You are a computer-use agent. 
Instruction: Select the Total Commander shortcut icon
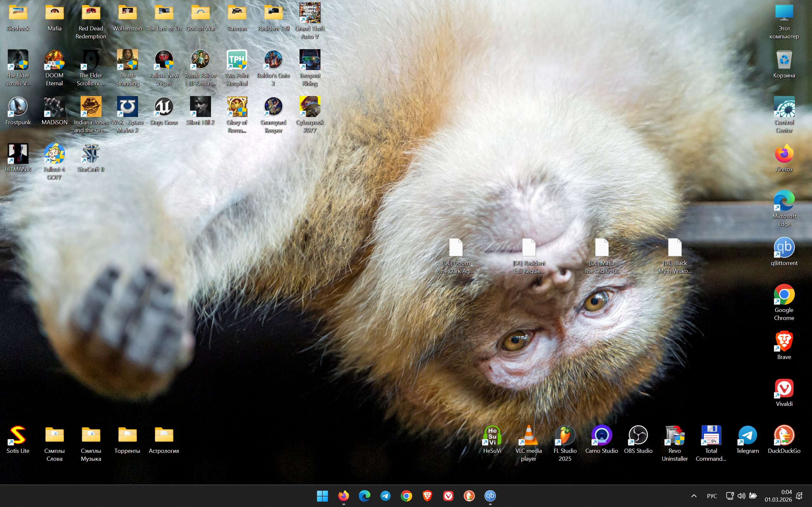coord(711,436)
